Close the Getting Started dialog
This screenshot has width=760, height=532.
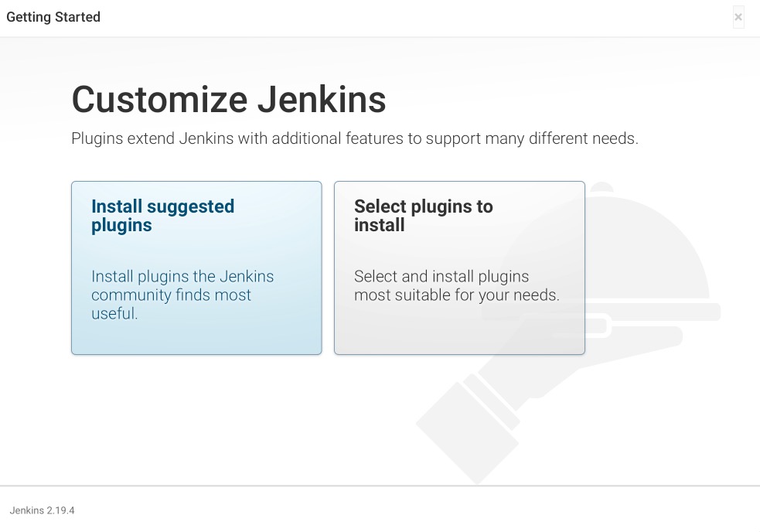(738, 17)
